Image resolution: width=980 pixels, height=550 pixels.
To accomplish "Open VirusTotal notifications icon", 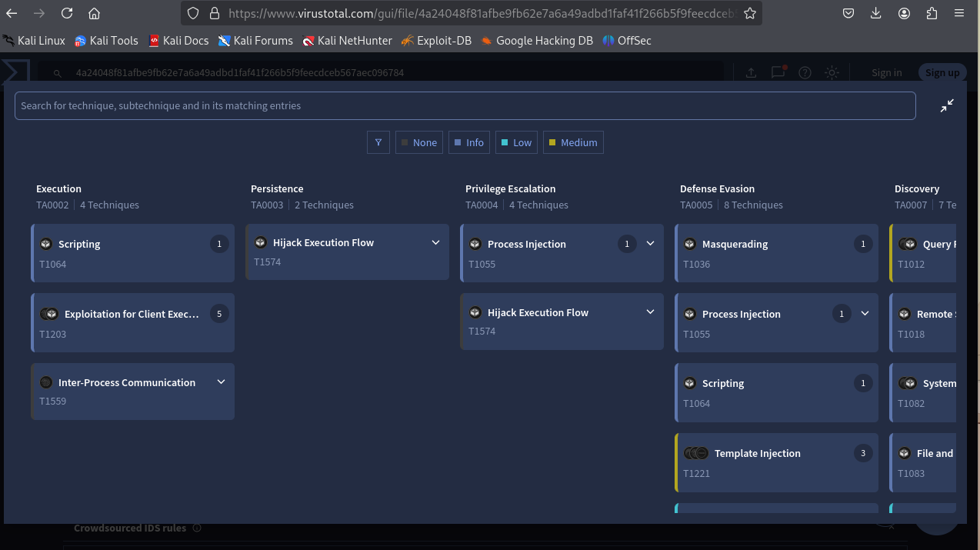I will [778, 72].
